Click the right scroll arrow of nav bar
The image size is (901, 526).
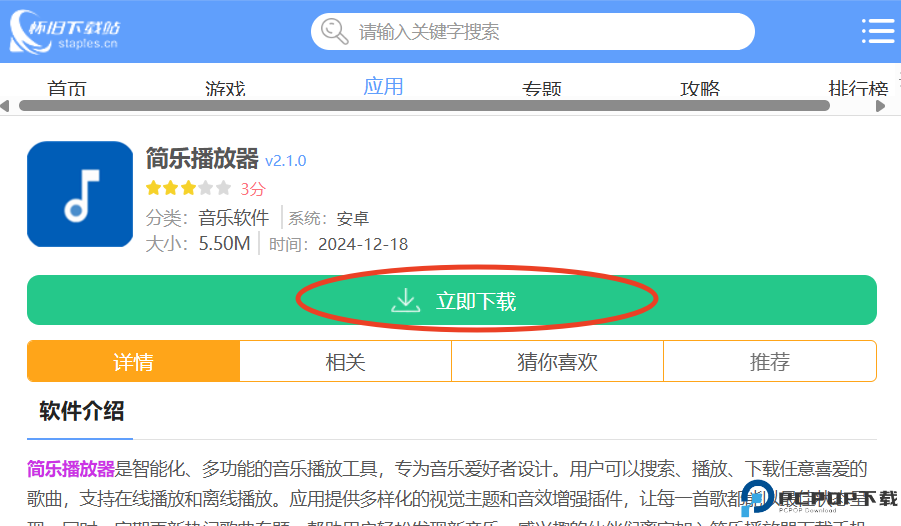880,106
